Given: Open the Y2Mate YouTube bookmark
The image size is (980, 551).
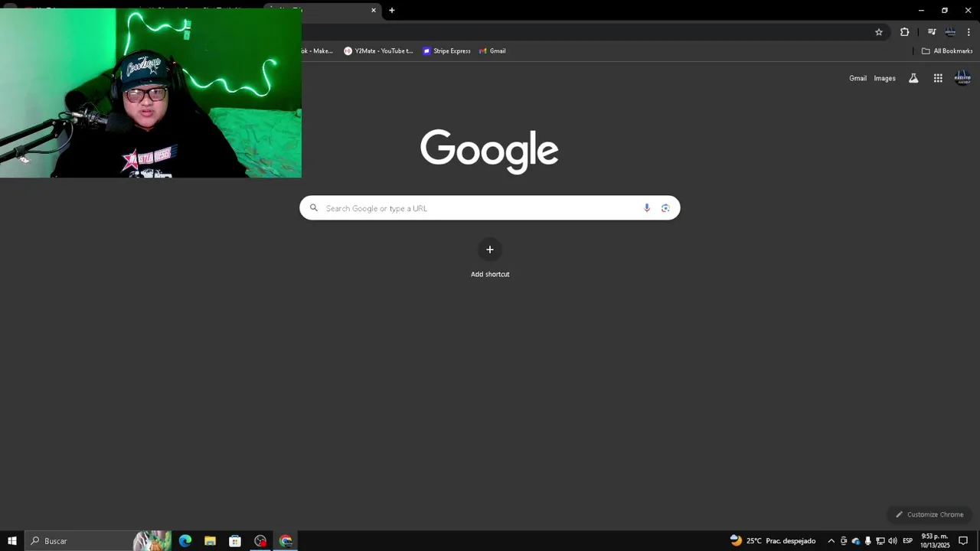Looking at the screenshot, I should click(x=378, y=51).
